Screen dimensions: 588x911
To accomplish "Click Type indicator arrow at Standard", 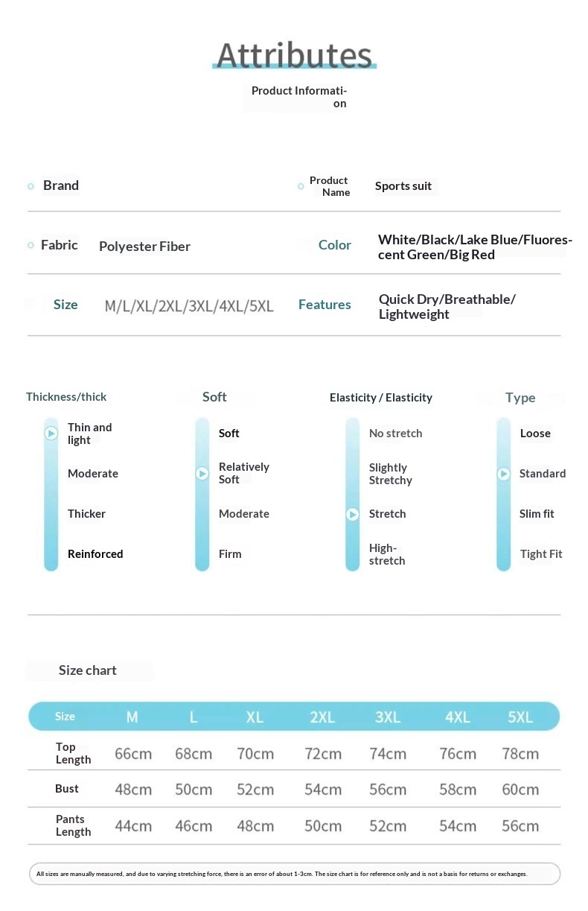I will click(504, 474).
